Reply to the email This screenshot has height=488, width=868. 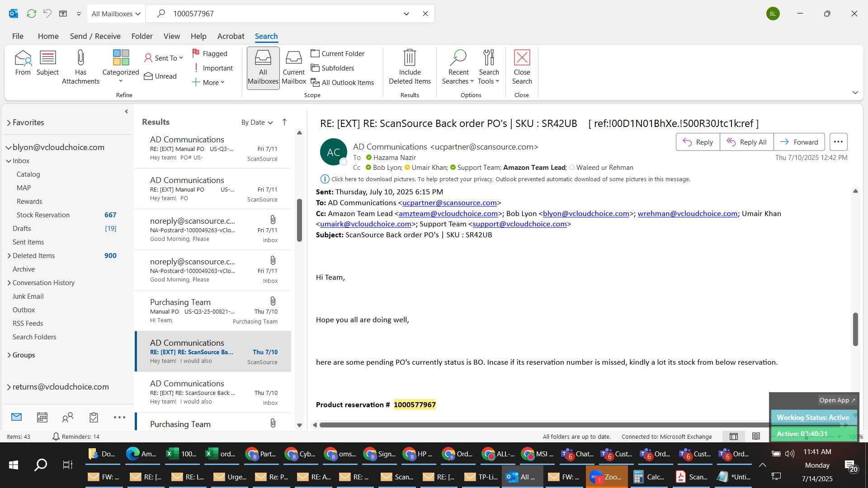(x=698, y=142)
